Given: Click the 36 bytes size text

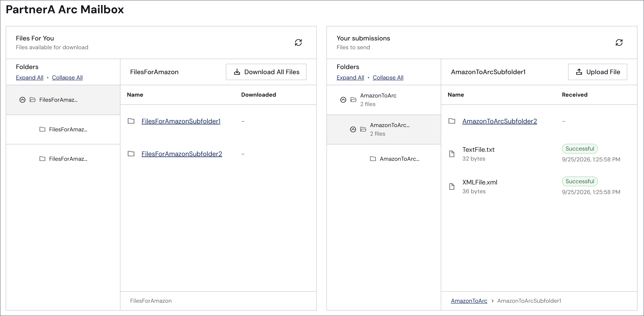Looking at the screenshot, I should 474,191.
